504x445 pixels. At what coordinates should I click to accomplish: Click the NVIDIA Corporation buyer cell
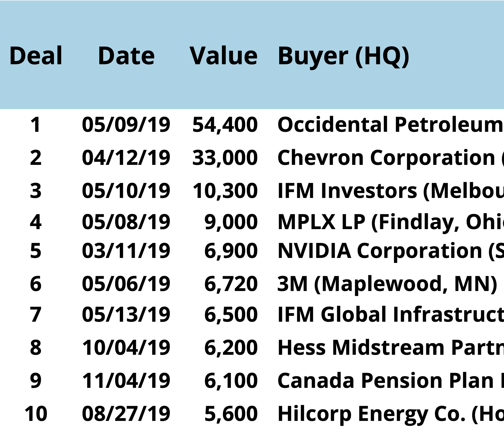(x=390, y=251)
